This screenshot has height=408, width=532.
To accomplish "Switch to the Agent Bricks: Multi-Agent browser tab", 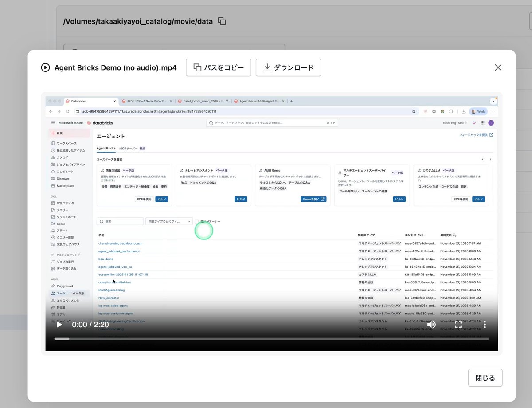I will [x=258, y=101].
